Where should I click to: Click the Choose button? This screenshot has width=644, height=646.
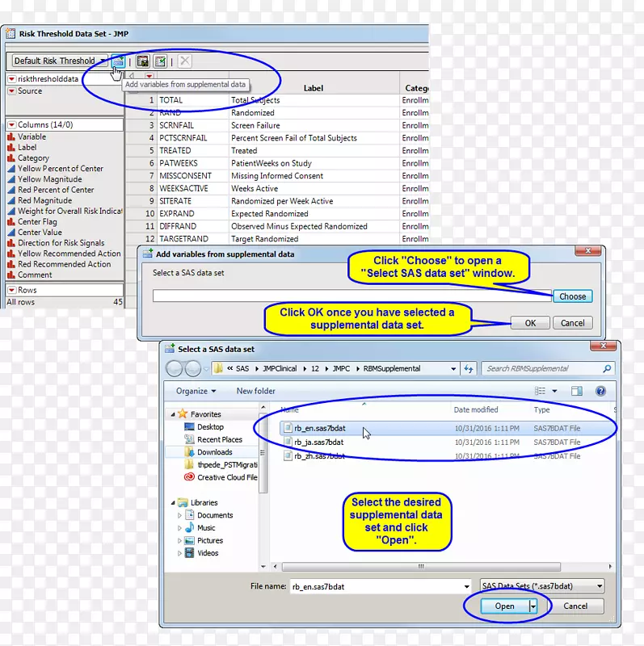pos(572,296)
